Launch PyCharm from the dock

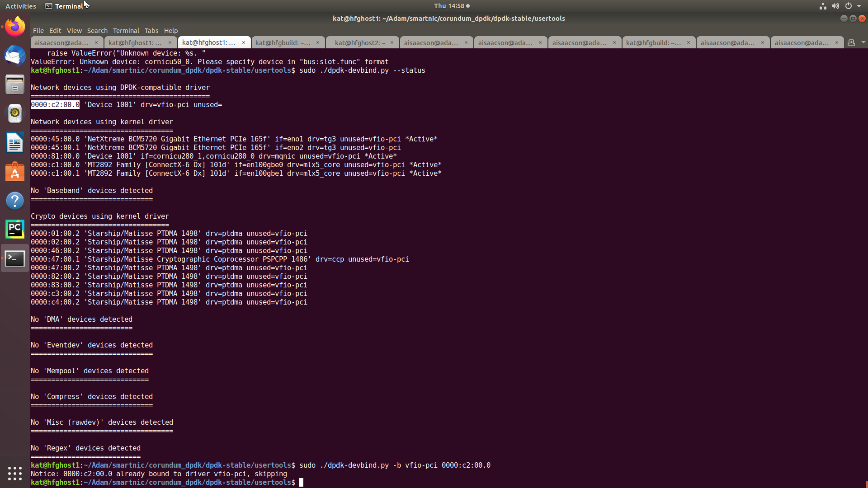15,230
